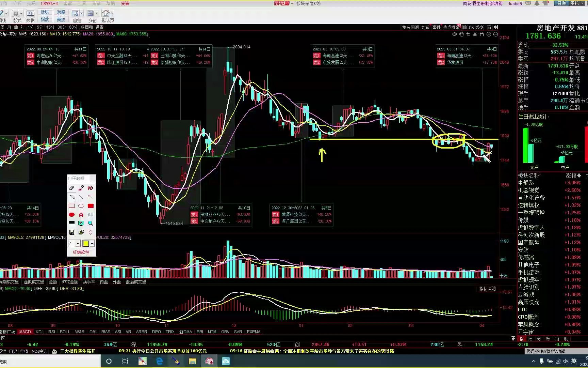Activate the magnifier tool in the palette
588x368 pixels.
coord(91,223)
